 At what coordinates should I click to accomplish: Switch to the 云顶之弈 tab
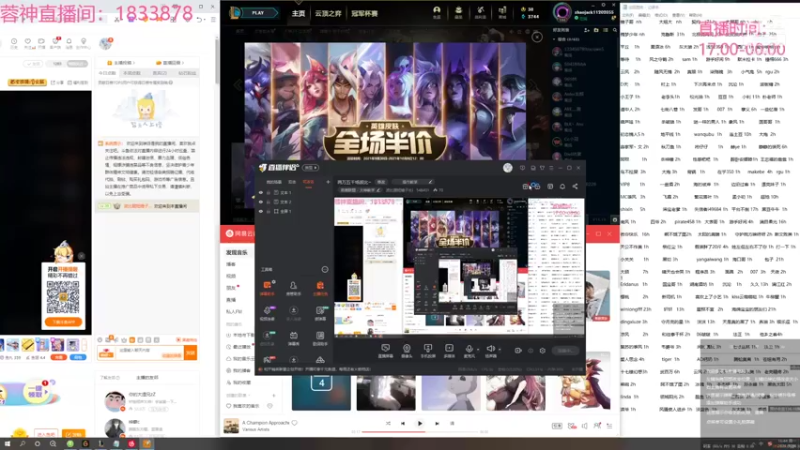pyautogui.click(x=328, y=13)
